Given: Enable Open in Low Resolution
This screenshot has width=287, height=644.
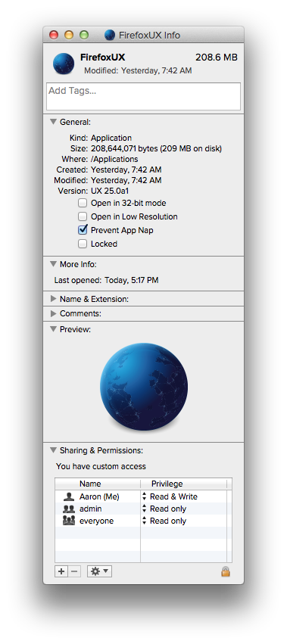Looking at the screenshot, I should point(83,216).
